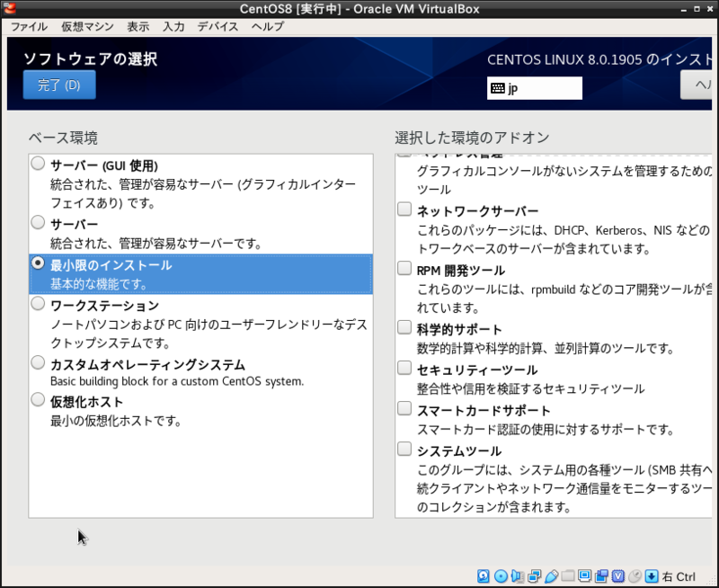The height and width of the screenshot is (588, 719).
Task: Click the CENTOS LINUX 8.0.1905 title text
Action: click(x=599, y=59)
